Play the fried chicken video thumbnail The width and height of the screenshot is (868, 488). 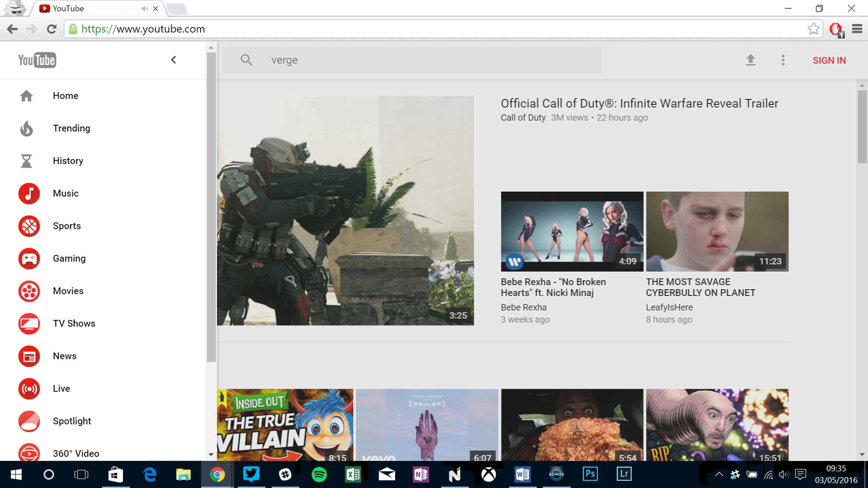pos(572,425)
